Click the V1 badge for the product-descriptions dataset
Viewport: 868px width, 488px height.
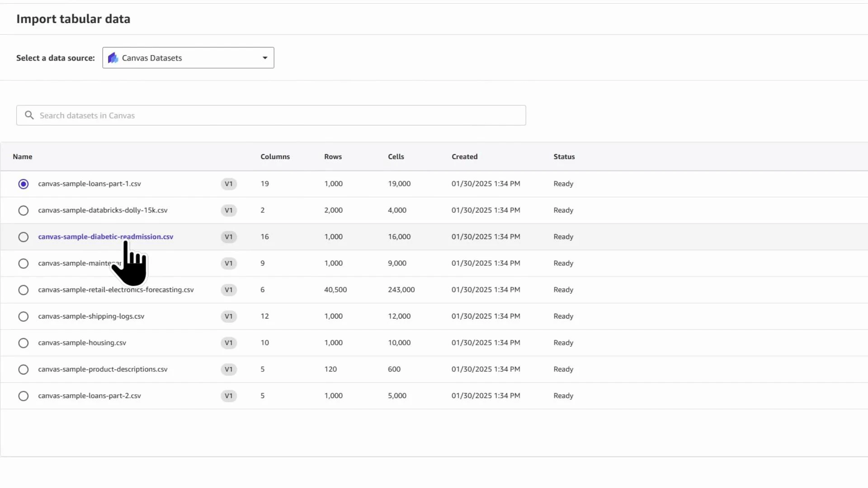point(229,369)
